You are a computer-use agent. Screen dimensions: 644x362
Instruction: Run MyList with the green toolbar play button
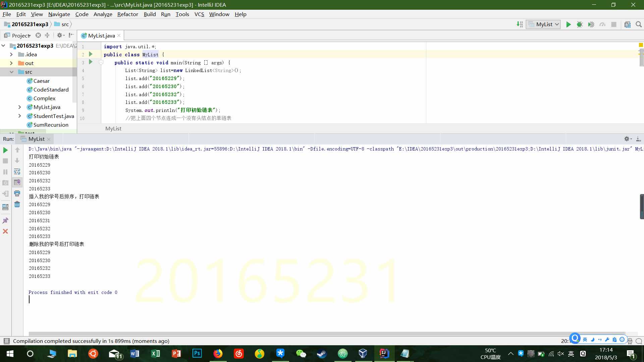click(568, 24)
